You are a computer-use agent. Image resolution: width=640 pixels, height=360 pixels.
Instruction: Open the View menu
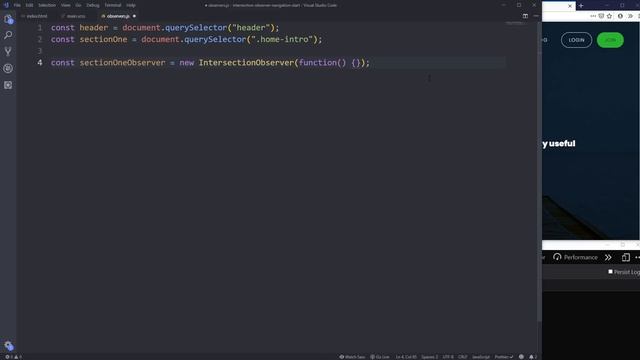(66, 5)
